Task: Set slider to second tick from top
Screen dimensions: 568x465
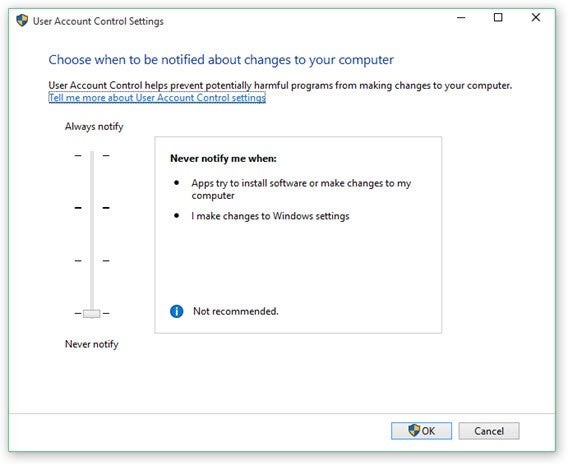Action: [x=92, y=208]
